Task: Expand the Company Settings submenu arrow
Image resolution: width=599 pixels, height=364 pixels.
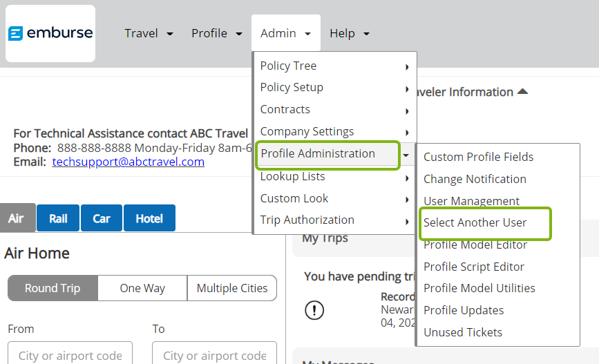Action: [407, 133]
